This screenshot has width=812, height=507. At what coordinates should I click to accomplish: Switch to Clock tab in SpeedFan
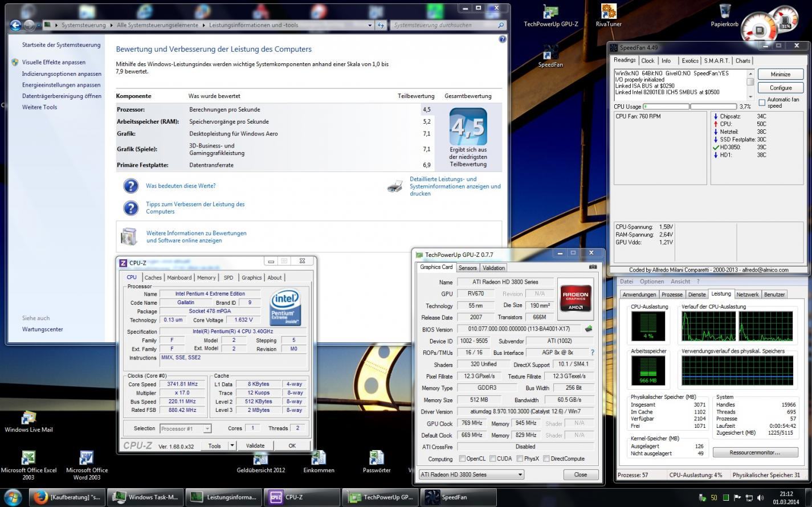click(x=648, y=60)
